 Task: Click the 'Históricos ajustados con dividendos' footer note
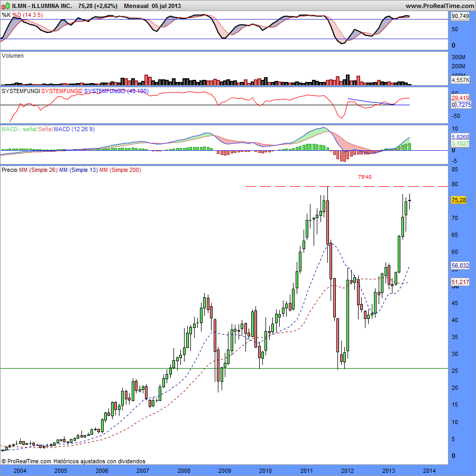click(99, 461)
